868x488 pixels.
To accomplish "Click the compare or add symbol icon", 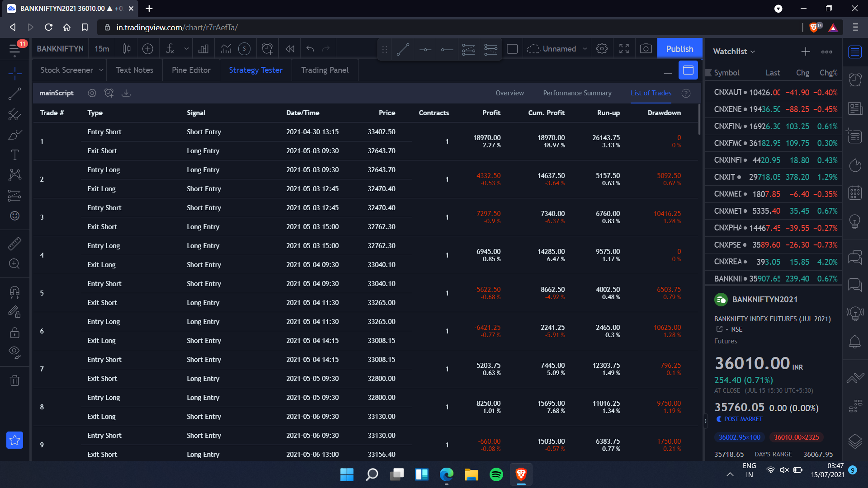I will tap(148, 49).
